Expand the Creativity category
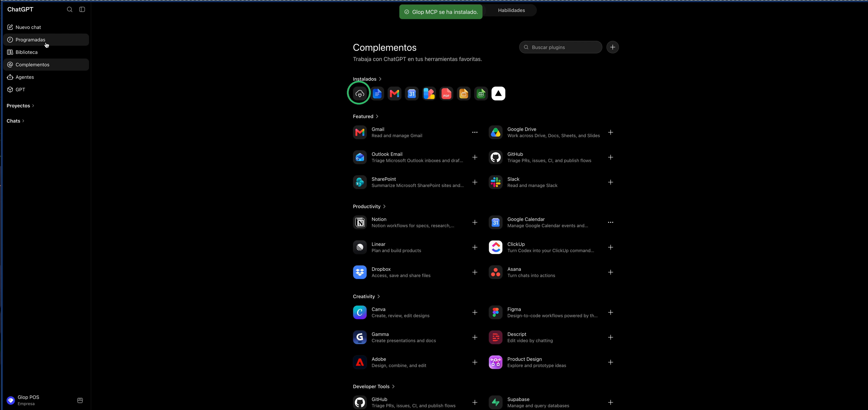This screenshot has height=410, width=868. click(366, 296)
